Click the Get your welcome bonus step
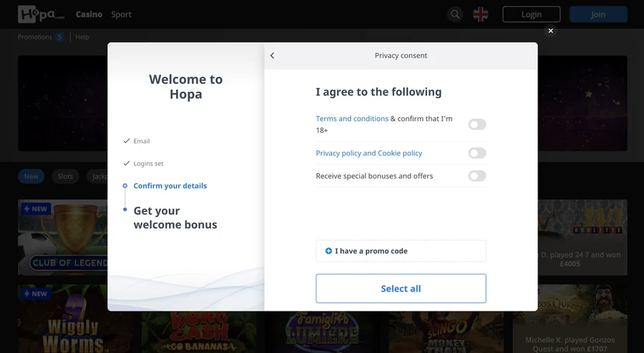This screenshot has height=353, width=644. [175, 218]
